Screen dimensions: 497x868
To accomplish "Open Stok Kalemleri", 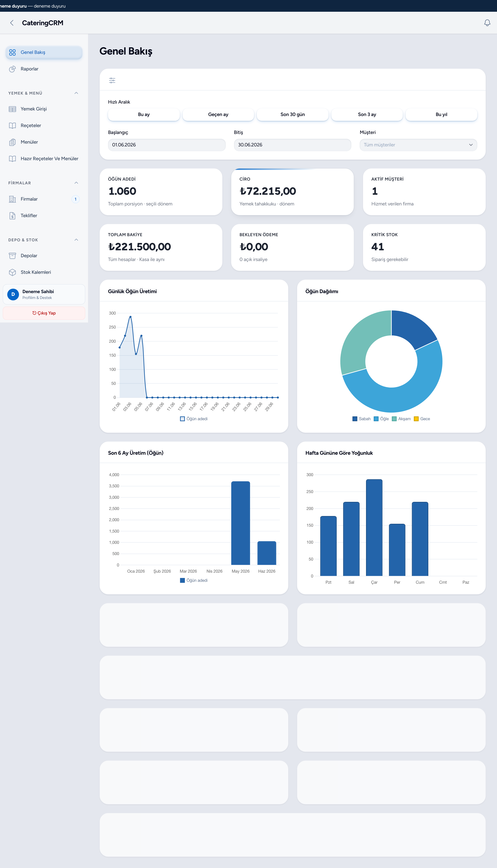I will (x=44, y=272).
